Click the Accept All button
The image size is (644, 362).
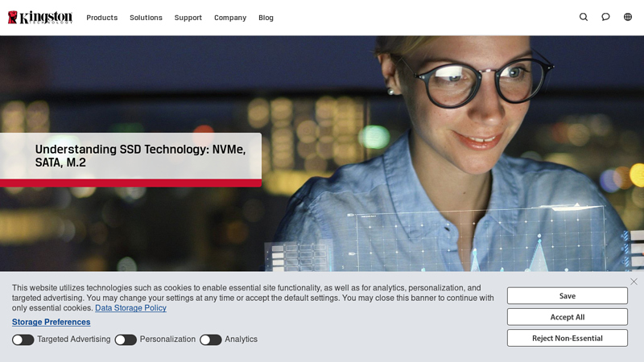(568, 317)
